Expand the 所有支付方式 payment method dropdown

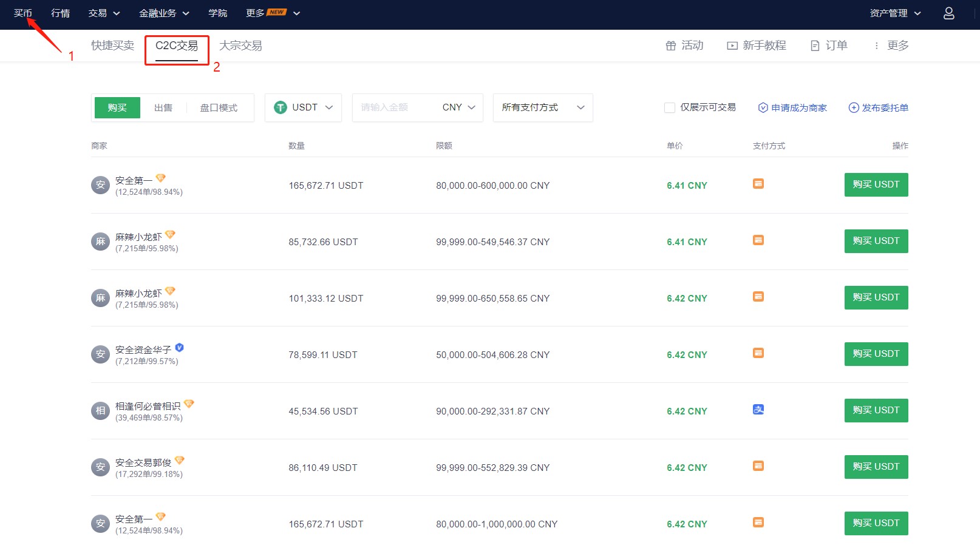point(543,107)
